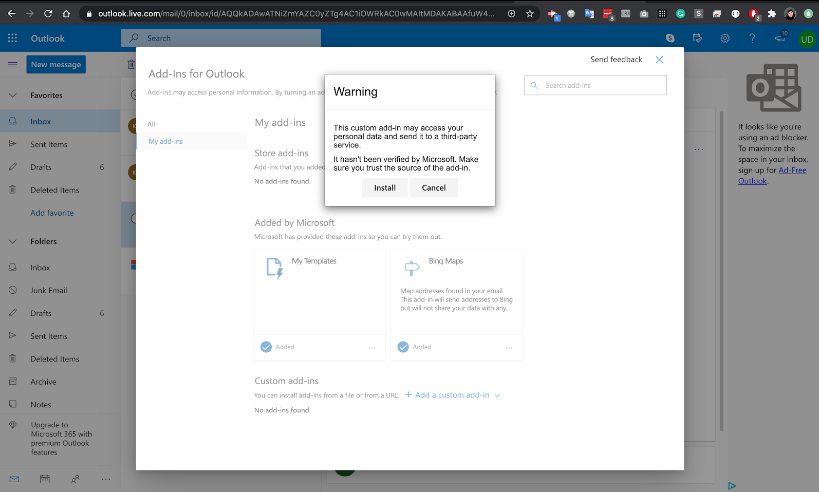Image resolution: width=819 pixels, height=492 pixels.
Task: Click Cancel in the Warning dialog
Action: click(x=434, y=188)
